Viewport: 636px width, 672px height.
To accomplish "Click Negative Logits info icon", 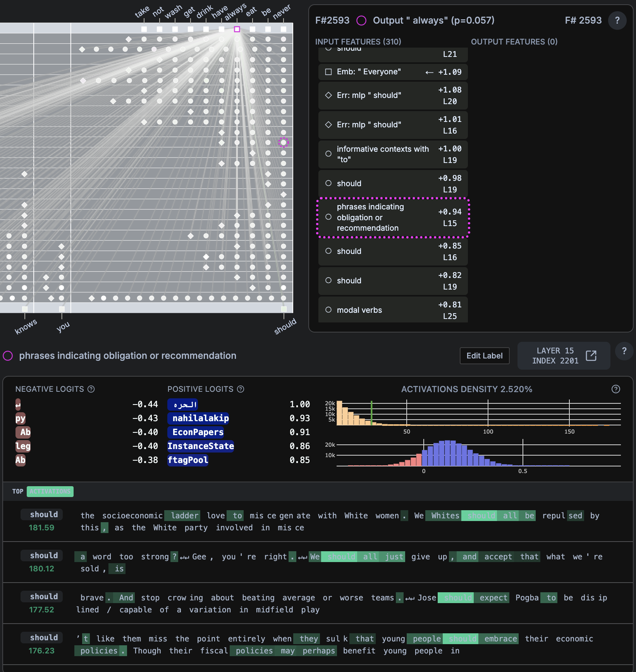I will (91, 389).
